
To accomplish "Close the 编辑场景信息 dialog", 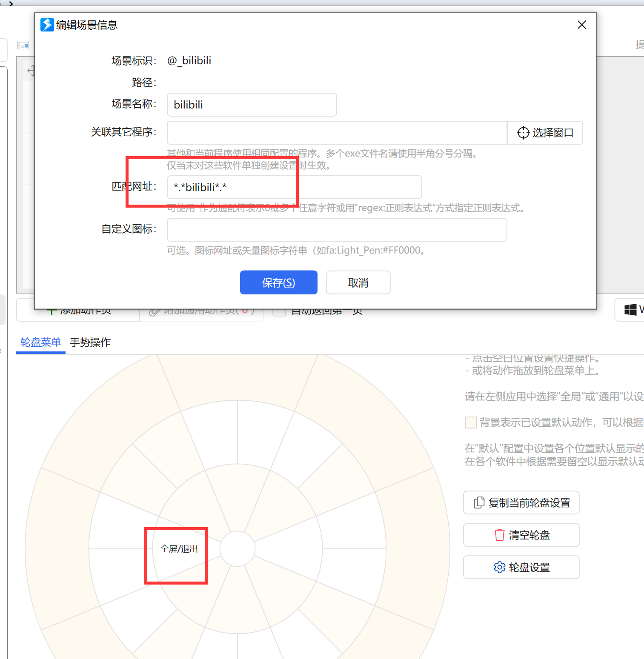I will click(x=582, y=25).
